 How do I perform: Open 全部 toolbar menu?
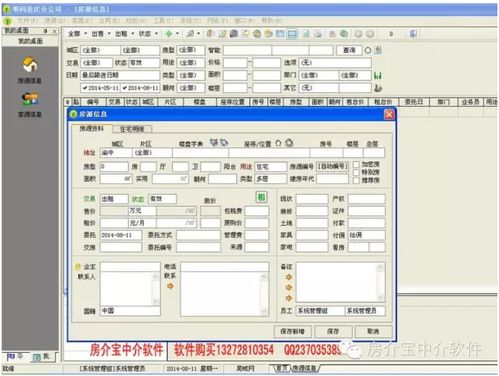(x=77, y=34)
